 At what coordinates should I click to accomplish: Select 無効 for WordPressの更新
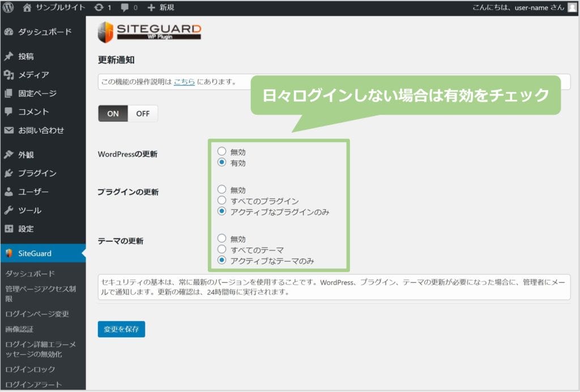coord(221,152)
